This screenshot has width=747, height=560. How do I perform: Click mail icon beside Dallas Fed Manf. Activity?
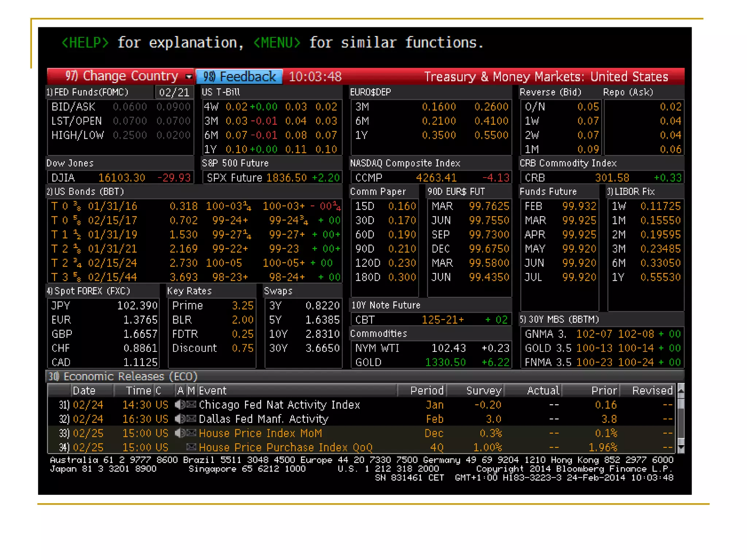tap(191, 419)
